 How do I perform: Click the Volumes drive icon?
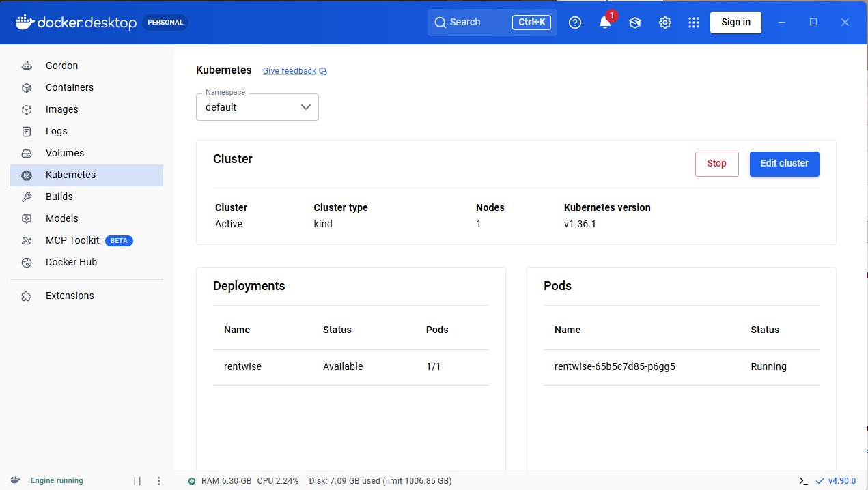tap(27, 154)
